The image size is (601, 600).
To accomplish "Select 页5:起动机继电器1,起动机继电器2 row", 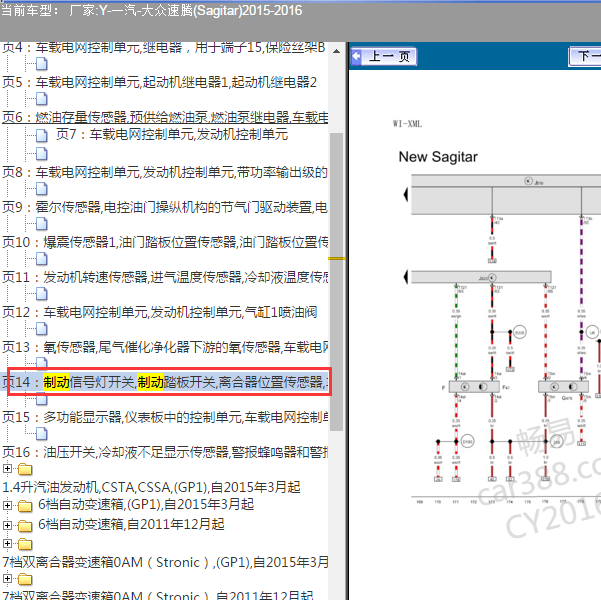I will [159, 82].
